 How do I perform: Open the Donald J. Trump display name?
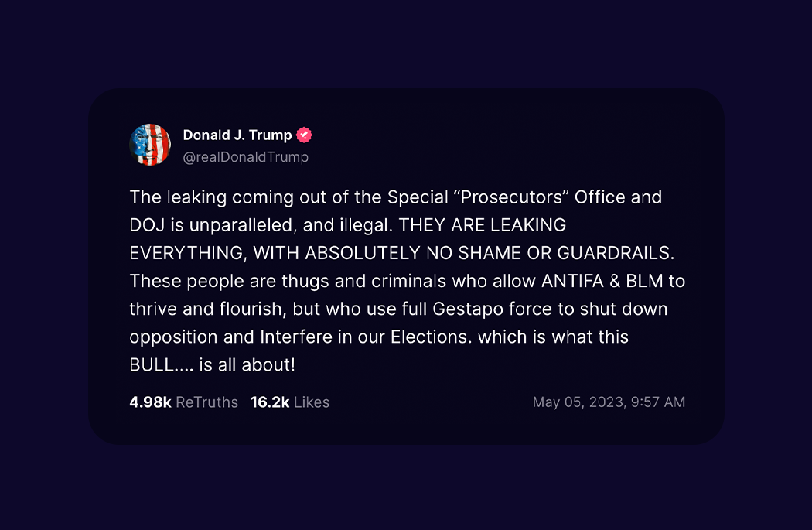(237, 135)
